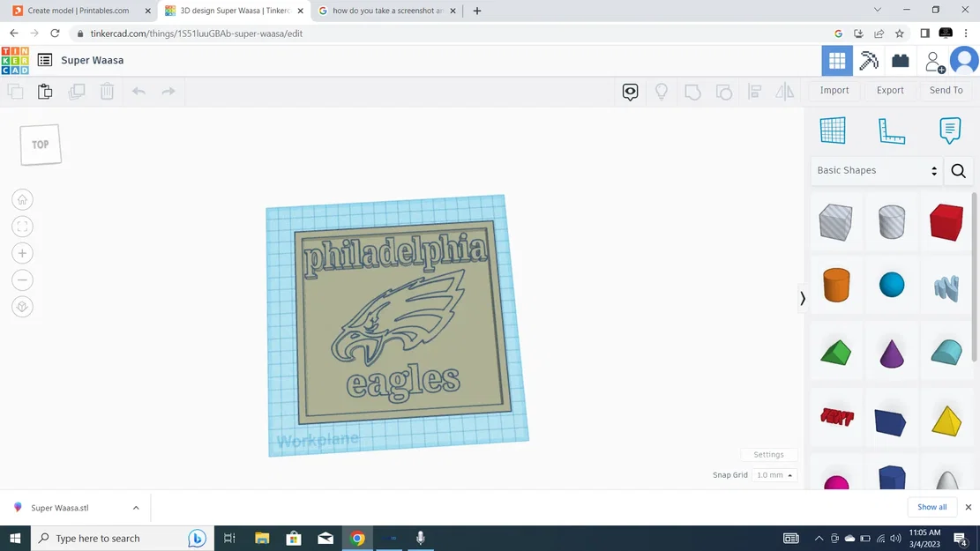980x551 pixels.
Task: Select the 3D design Super Waasa tab
Action: 235,11
